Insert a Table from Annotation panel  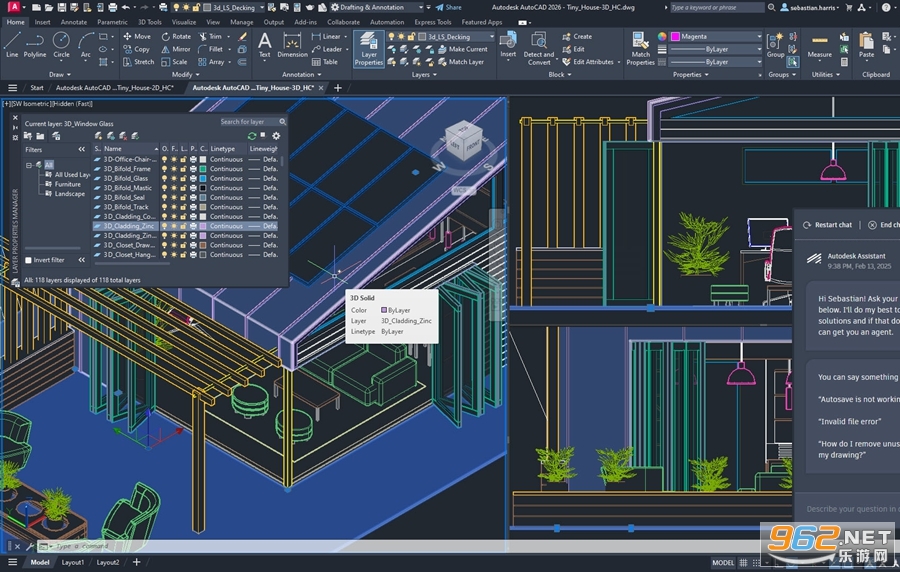point(325,62)
